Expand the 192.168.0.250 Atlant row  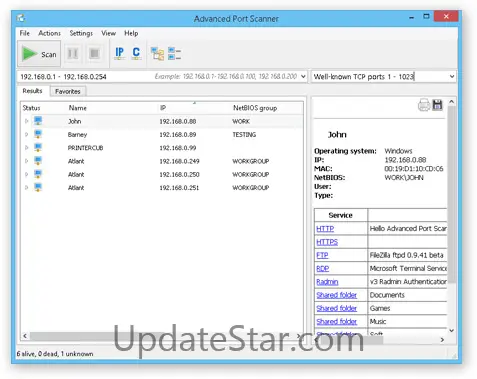(x=26, y=174)
